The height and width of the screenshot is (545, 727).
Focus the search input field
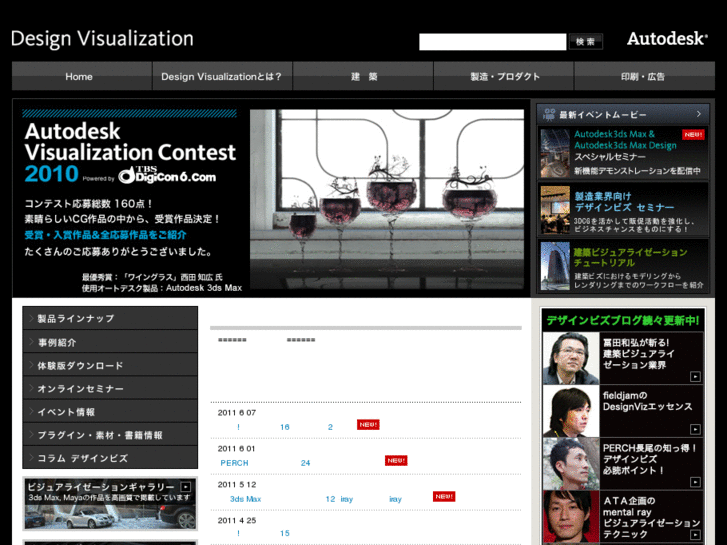pyautogui.click(x=492, y=42)
